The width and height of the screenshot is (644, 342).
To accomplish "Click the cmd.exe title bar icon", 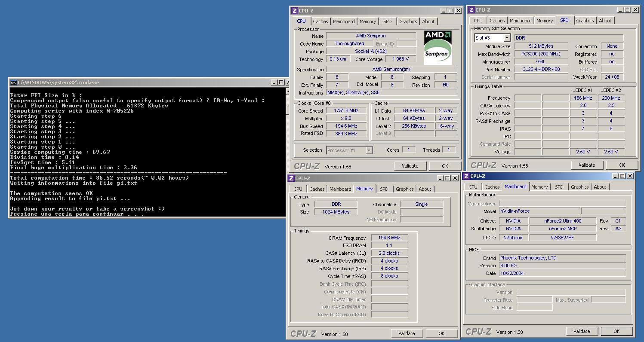I will 13,82.
